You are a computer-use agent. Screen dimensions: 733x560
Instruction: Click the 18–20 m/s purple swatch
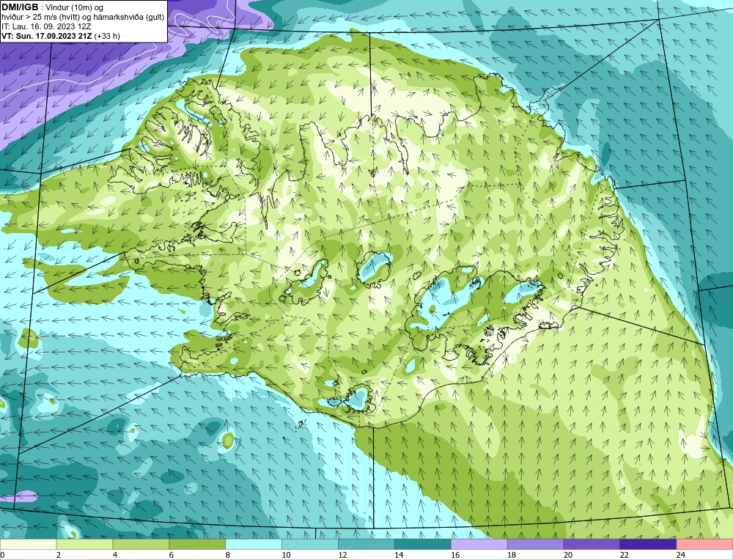[535, 545]
